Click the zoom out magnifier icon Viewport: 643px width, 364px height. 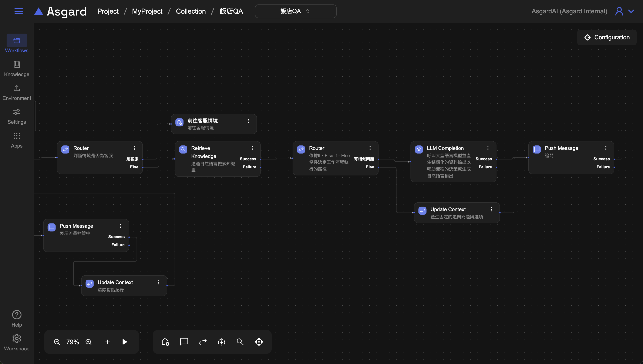pos(57,342)
